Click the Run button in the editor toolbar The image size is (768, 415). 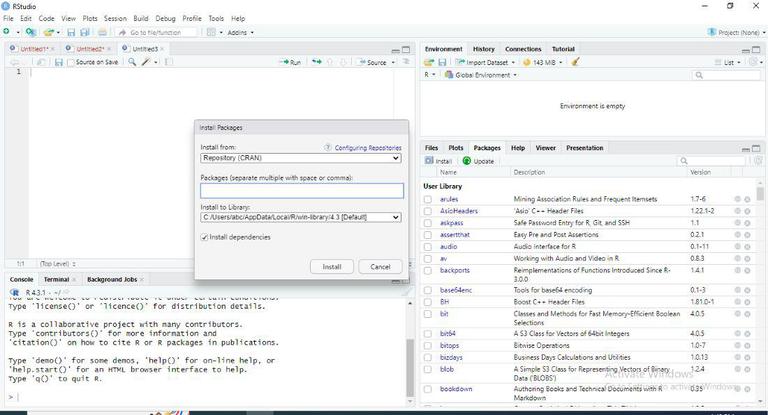(290, 62)
